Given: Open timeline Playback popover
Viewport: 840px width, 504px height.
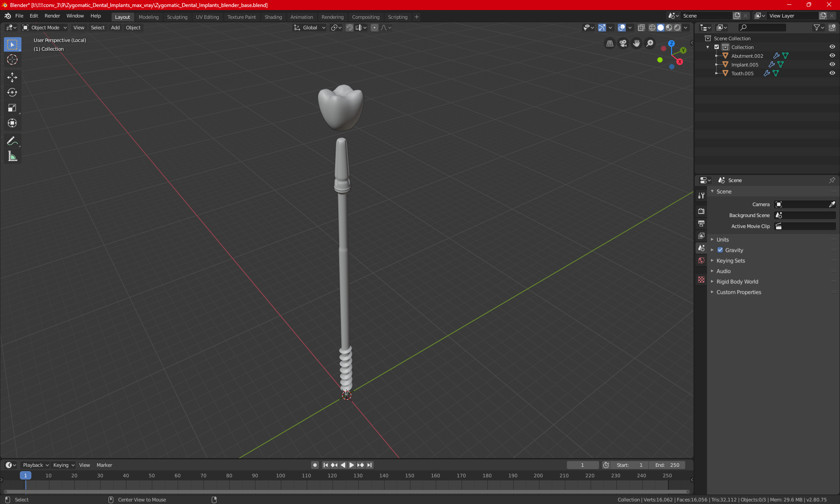Looking at the screenshot, I should click(36, 465).
